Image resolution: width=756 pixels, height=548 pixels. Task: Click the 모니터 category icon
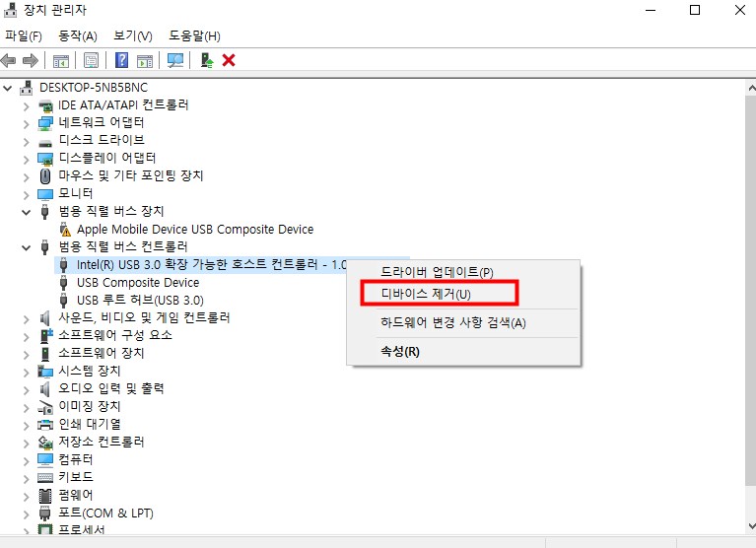[45, 194]
